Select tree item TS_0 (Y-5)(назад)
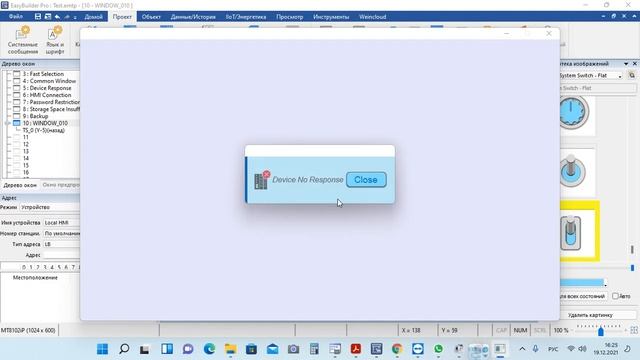 tap(43, 130)
